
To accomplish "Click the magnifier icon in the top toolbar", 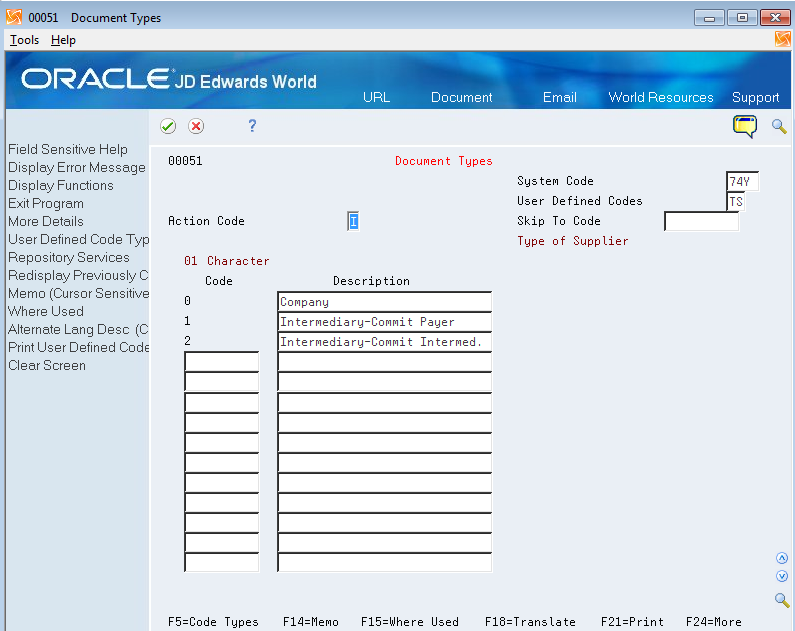I will 779,126.
